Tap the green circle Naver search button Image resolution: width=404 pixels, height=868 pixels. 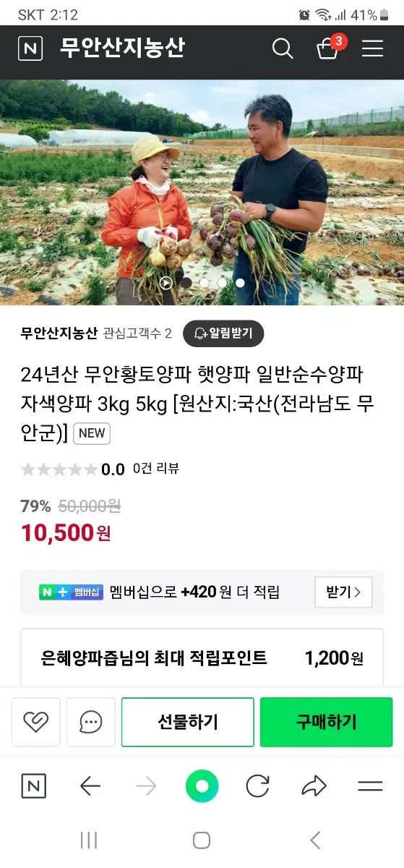click(x=202, y=786)
